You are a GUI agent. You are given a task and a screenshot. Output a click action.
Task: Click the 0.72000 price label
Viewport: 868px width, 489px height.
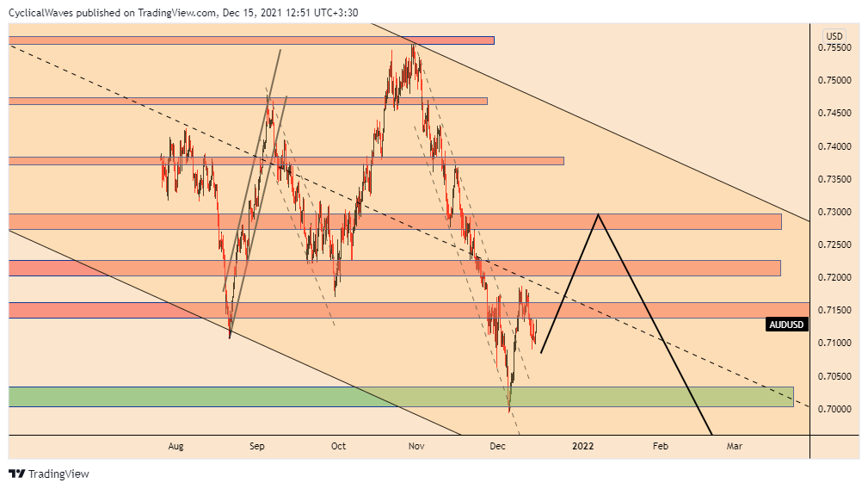click(834, 277)
